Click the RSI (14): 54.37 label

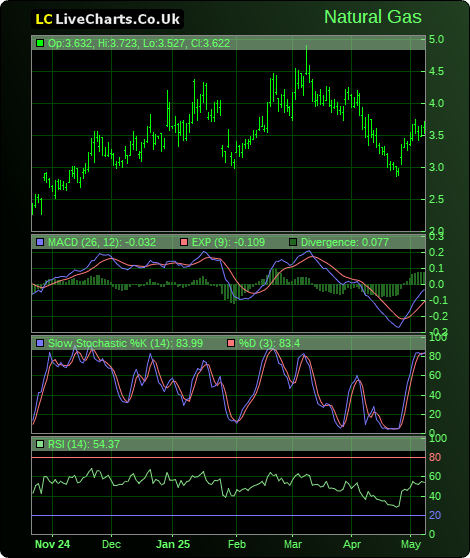(x=84, y=444)
